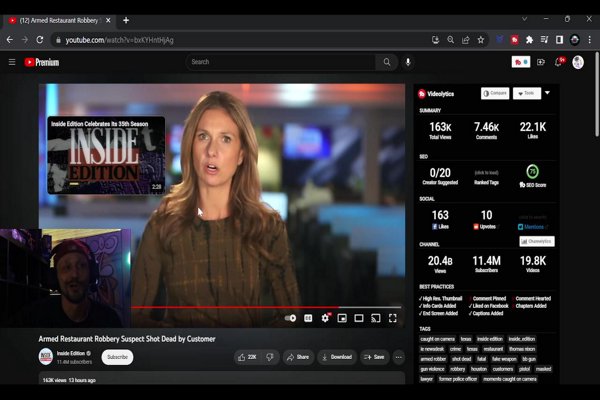Switch to miniplayer mode
The height and width of the screenshot is (400, 600).
(x=342, y=318)
